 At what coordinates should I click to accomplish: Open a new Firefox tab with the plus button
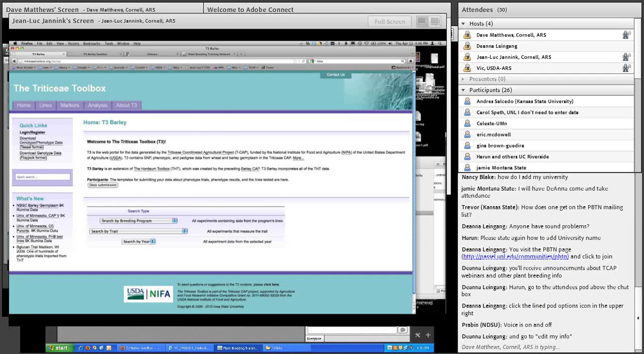(x=241, y=54)
